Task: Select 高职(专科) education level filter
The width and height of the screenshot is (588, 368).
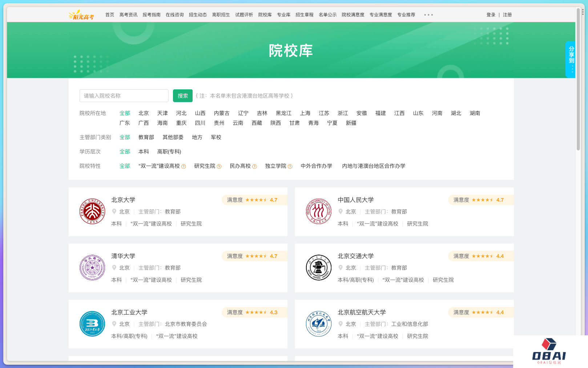Action: click(169, 152)
